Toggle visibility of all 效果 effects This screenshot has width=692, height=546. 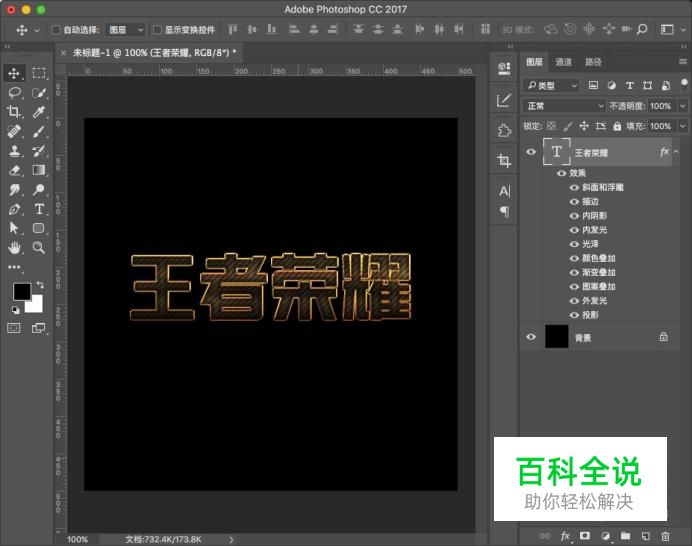561,173
